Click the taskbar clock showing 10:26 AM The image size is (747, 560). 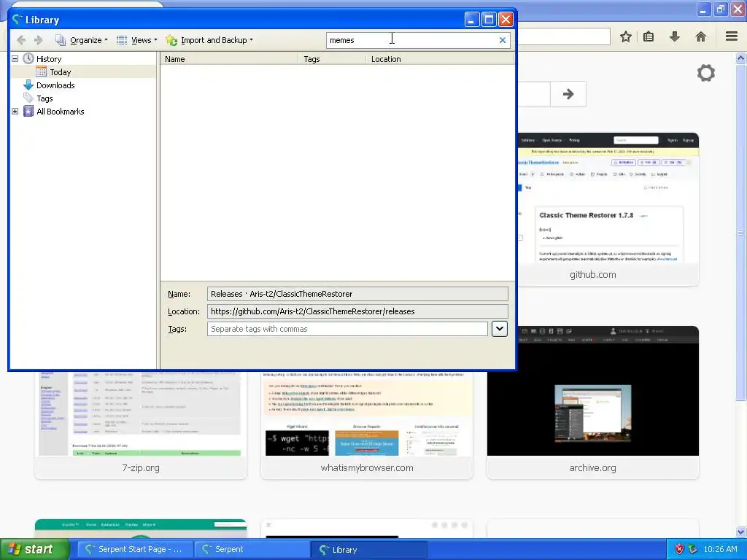(x=720, y=549)
